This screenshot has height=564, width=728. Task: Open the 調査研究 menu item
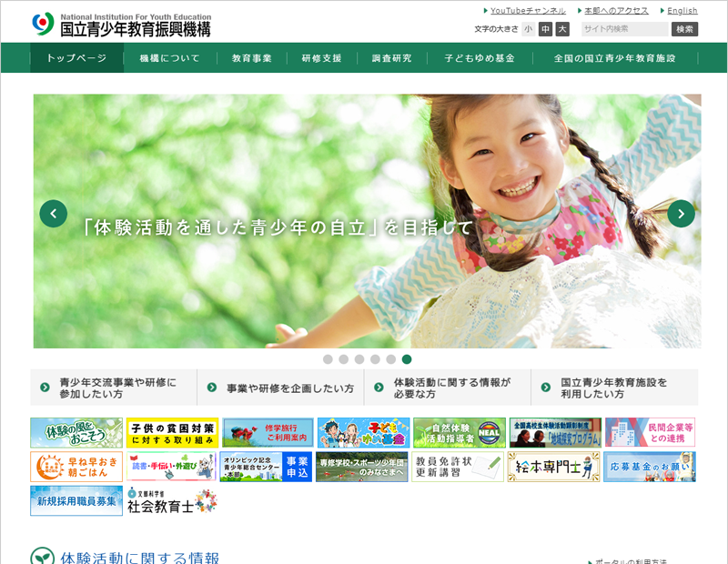point(392,58)
